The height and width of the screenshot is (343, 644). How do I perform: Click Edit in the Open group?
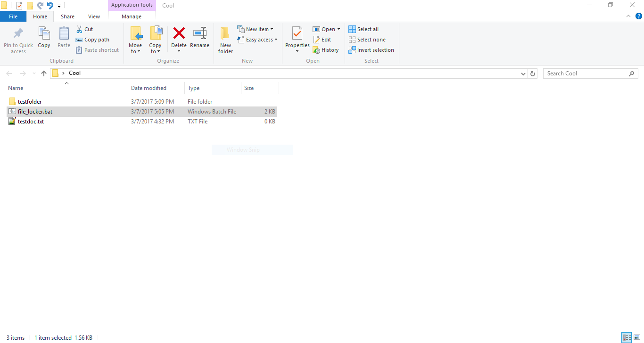tap(323, 39)
